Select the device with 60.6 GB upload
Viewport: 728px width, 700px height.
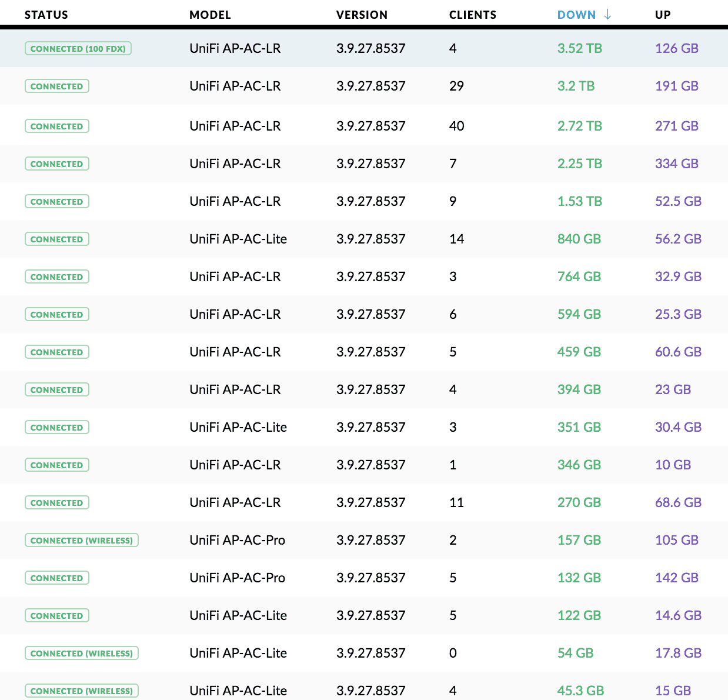235,352
